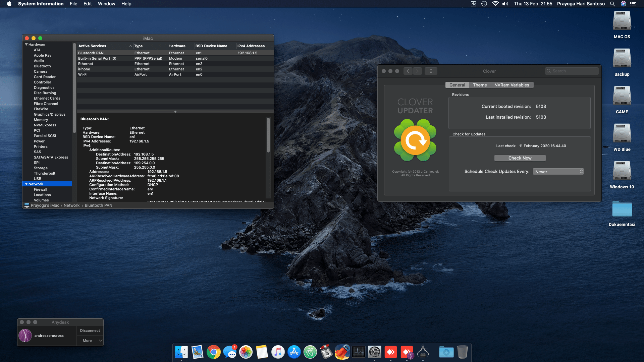Sort by Active Services column header arrow
The width and height of the screenshot is (644, 362).
130,46
